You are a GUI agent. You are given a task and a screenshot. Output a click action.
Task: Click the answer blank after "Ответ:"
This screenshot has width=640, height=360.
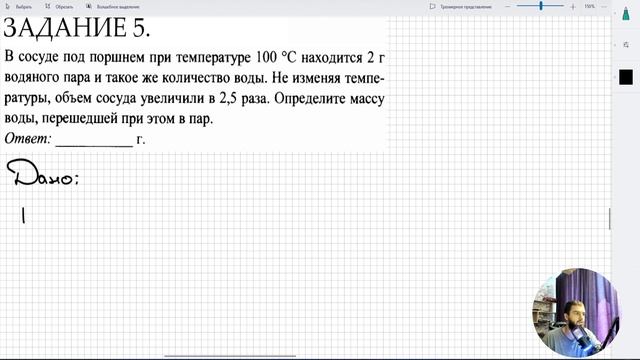94,141
